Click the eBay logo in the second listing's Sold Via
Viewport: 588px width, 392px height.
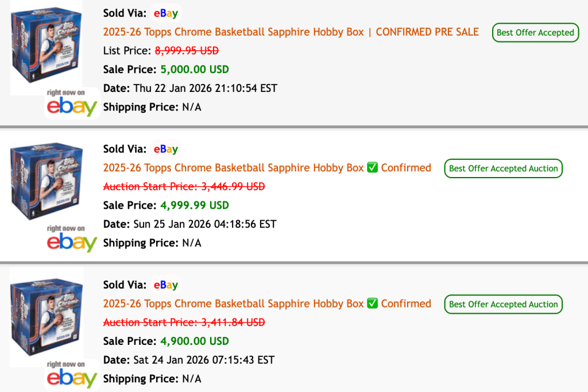pyautogui.click(x=165, y=149)
